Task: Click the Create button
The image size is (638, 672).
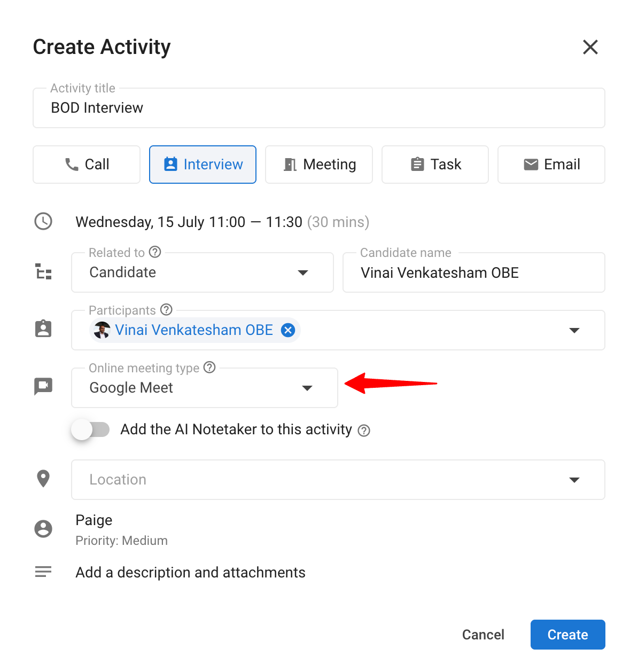Action: (x=567, y=635)
